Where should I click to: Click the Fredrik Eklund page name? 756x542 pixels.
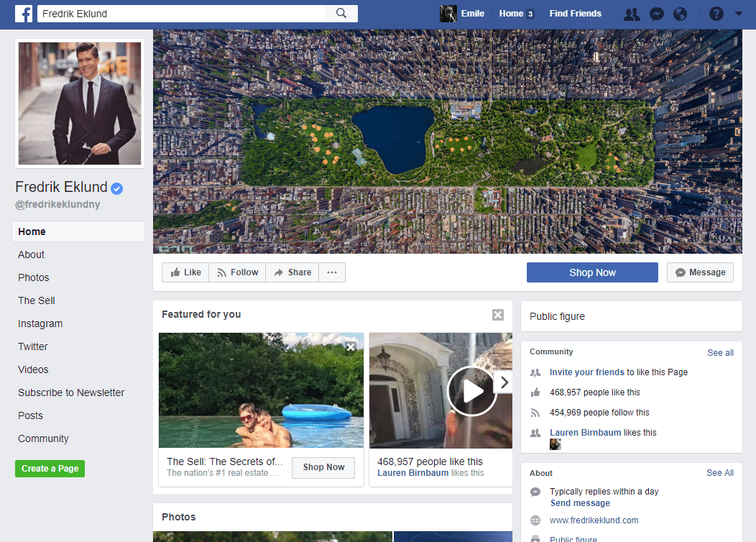tap(61, 187)
